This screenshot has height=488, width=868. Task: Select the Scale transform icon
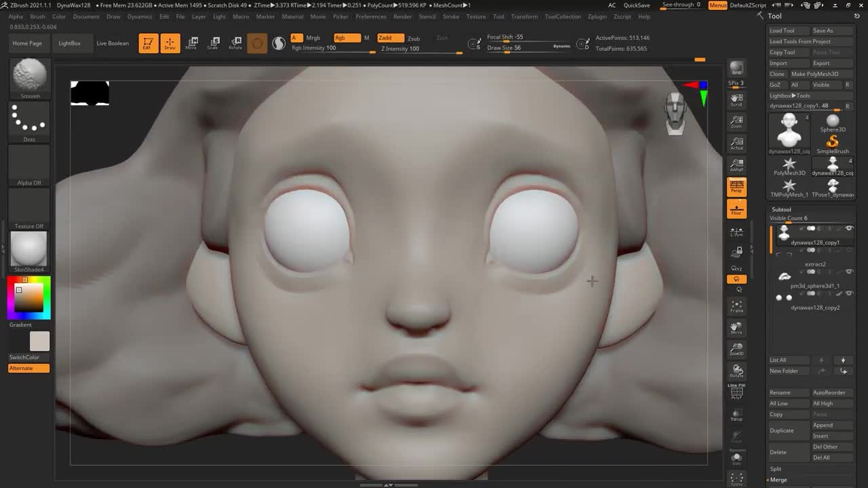(213, 43)
